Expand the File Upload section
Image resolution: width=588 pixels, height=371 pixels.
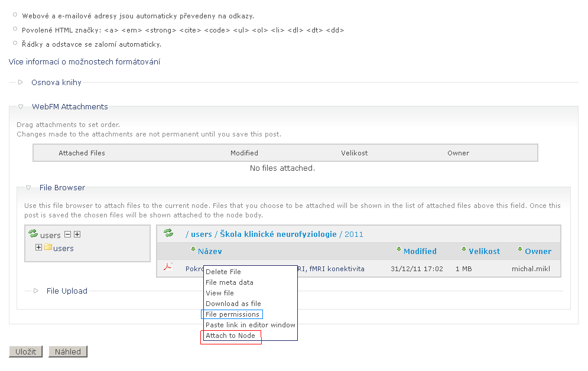(x=67, y=291)
